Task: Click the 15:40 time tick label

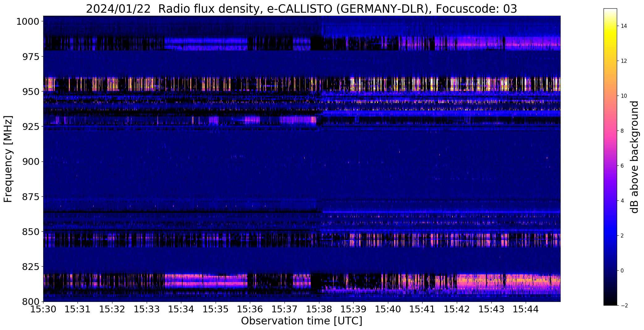Action: pyautogui.click(x=388, y=309)
